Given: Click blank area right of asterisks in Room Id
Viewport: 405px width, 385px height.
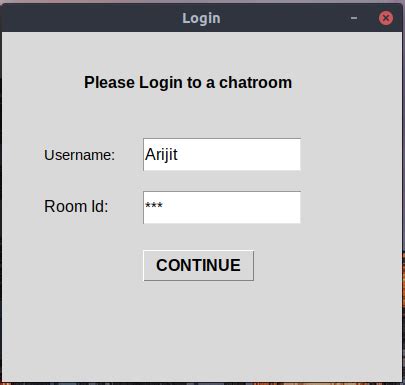Looking at the screenshot, I should click(x=232, y=207).
